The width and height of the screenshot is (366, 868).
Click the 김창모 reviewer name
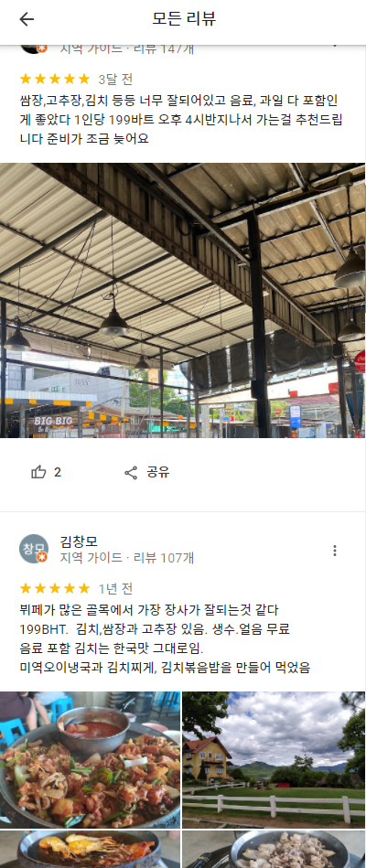pos(79,541)
